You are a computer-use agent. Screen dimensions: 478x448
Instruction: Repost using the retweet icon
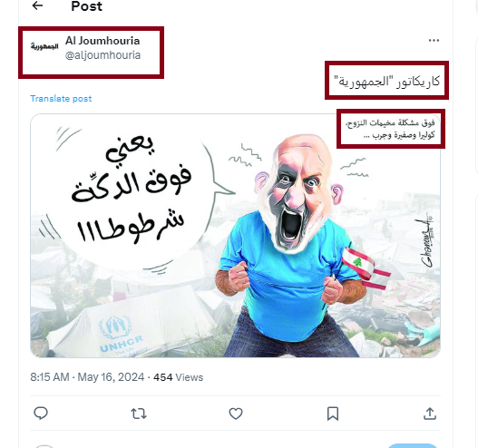click(x=139, y=414)
